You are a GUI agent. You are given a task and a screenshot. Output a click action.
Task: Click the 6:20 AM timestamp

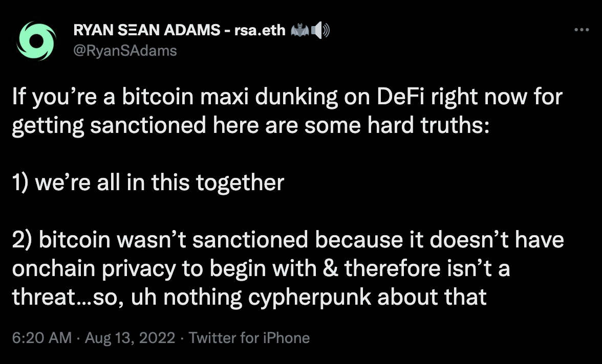coord(42,337)
